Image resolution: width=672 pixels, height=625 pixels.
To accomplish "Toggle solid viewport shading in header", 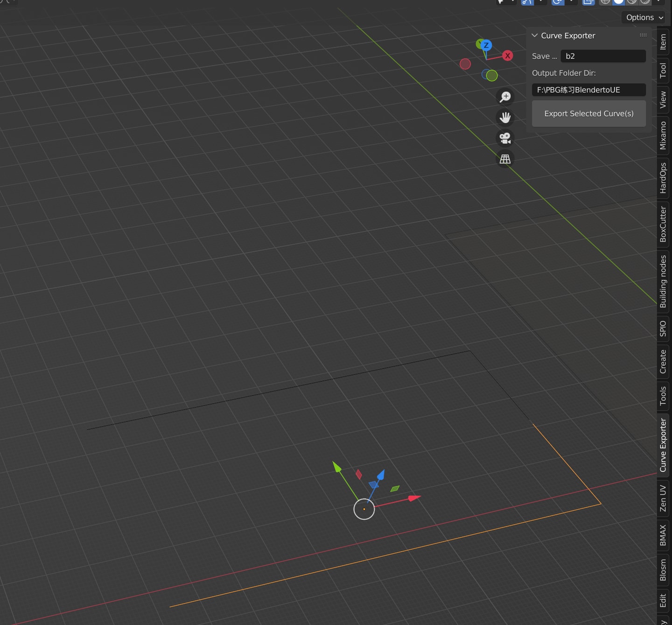I will tap(618, 2).
